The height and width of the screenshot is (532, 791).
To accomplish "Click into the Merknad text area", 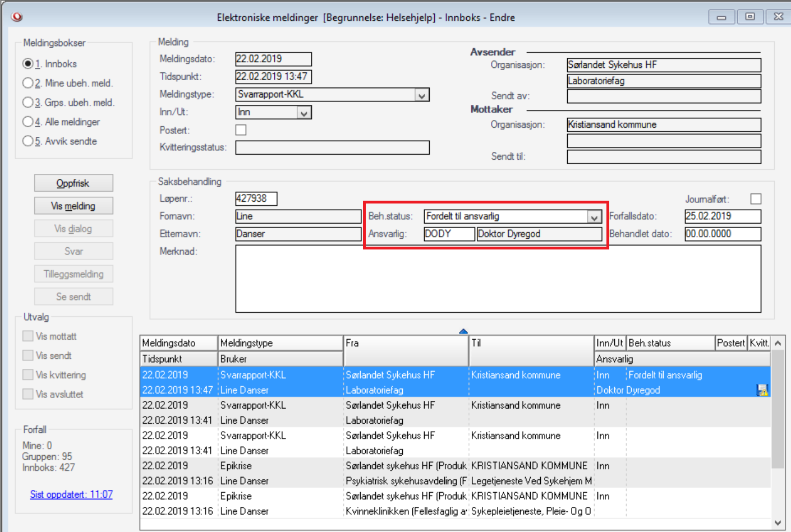I will pos(498,279).
